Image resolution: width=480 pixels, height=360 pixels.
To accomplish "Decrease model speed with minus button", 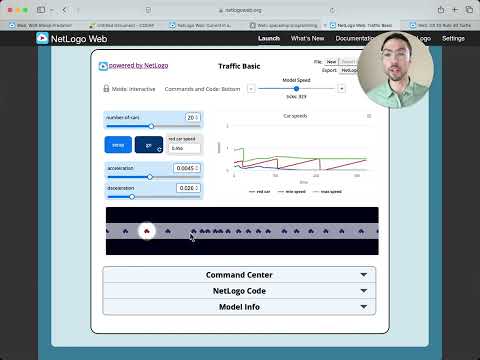I will click(x=251, y=89).
